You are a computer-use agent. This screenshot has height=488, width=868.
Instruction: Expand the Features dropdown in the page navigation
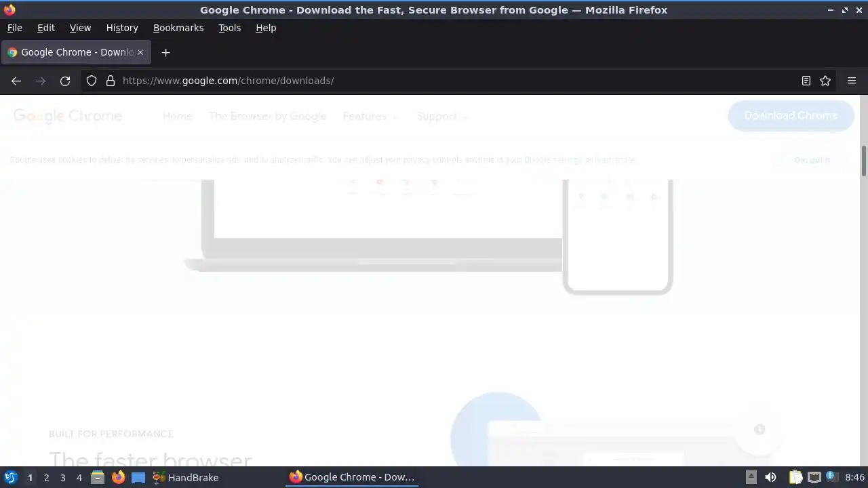click(x=370, y=117)
